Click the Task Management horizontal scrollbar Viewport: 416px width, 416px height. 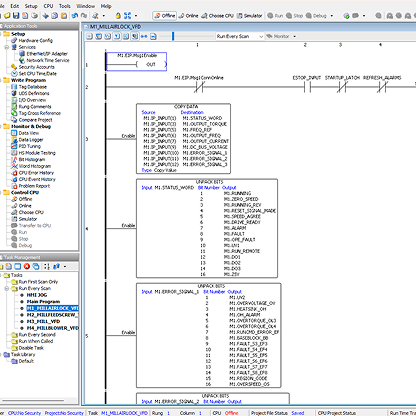[x=33, y=400]
